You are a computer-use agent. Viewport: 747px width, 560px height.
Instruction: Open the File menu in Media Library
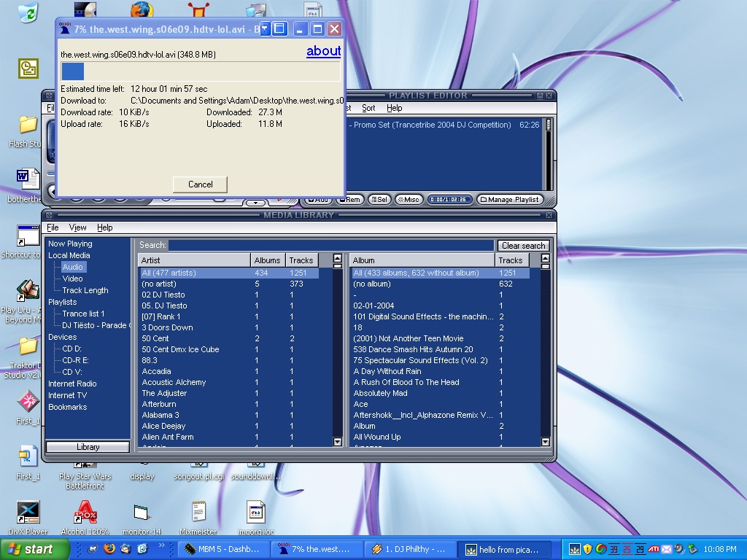pyautogui.click(x=53, y=227)
